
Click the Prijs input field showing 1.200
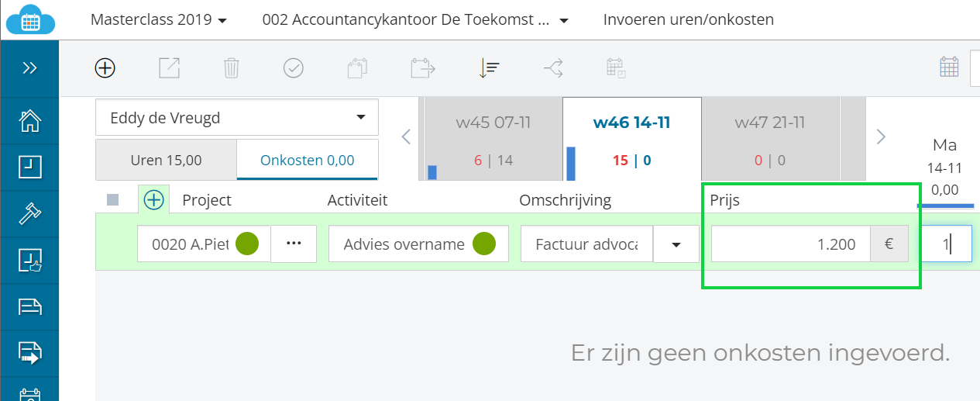click(x=790, y=244)
